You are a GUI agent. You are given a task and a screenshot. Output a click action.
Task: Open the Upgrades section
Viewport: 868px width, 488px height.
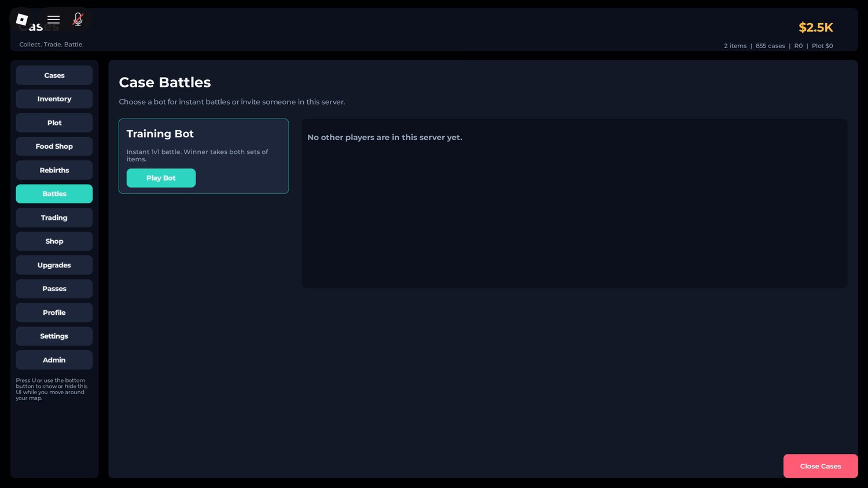coord(54,265)
